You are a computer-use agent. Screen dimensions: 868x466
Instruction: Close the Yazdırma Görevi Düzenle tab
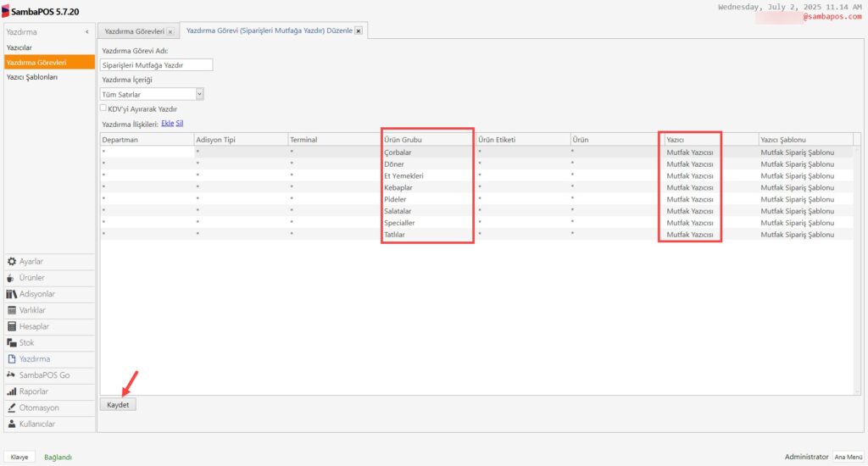coord(359,31)
